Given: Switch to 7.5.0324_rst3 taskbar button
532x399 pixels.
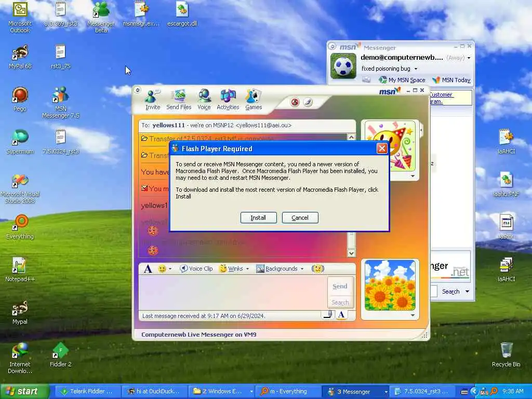Looking at the screenshot, I should pyautogui.click(x=422, y=392).
